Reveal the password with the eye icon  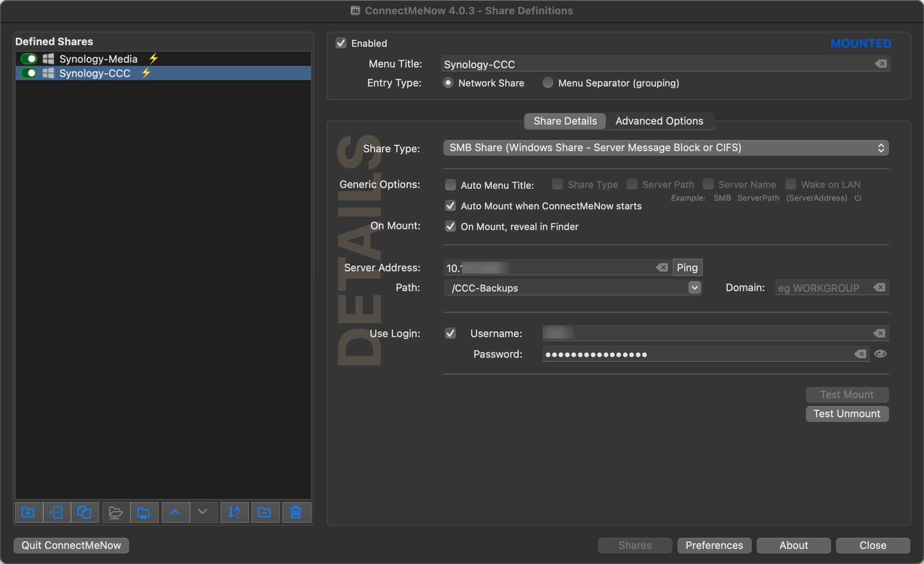[x=880, y=354]
